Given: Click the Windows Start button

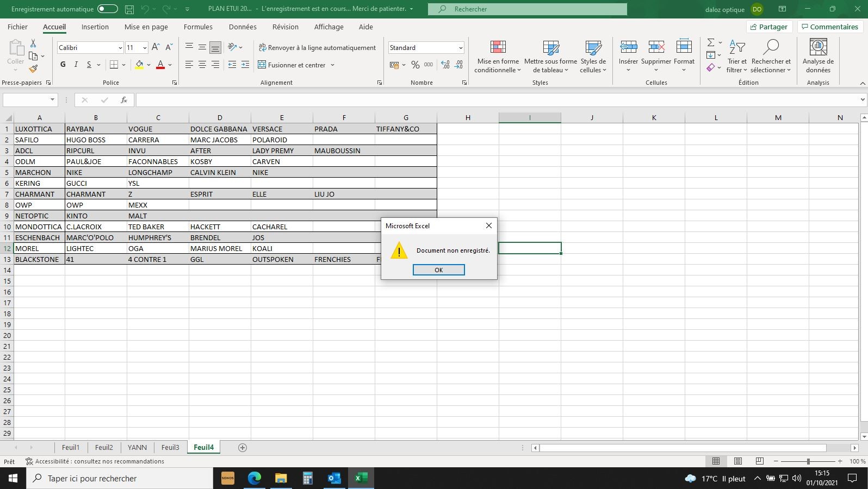Looking at the screenshot, I should coord(13,478).
